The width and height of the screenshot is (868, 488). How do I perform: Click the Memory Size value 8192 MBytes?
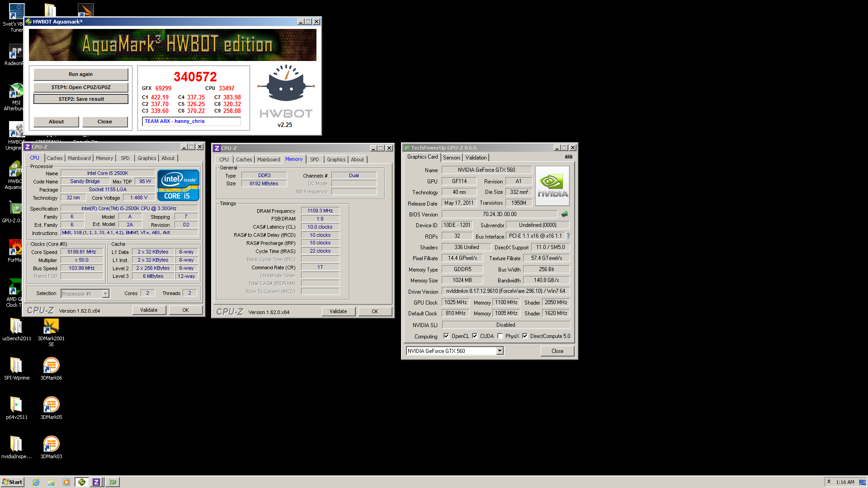264,183
